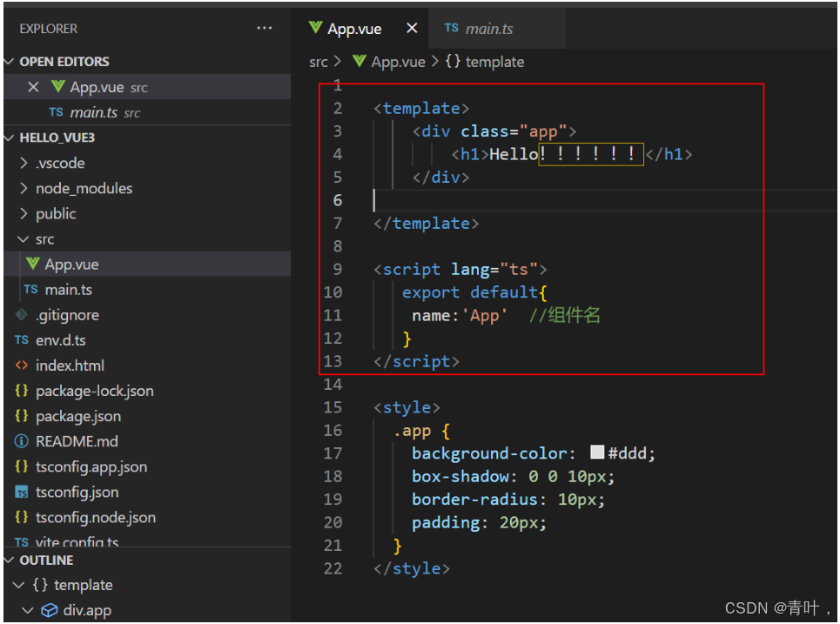The image size is (840, 624).
Task: Click the .app selector on line 16
Action: [412, 431]
